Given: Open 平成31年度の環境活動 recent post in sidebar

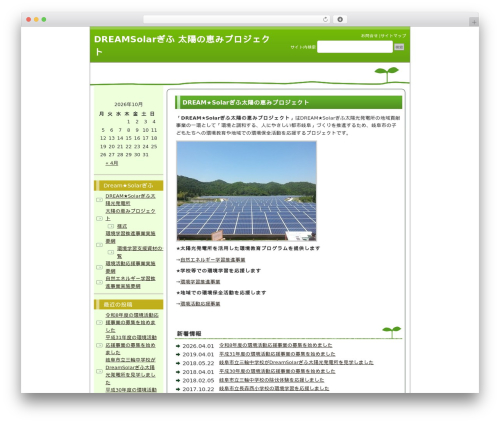Looking at the screenshot, I should click(x=131, y=345).
